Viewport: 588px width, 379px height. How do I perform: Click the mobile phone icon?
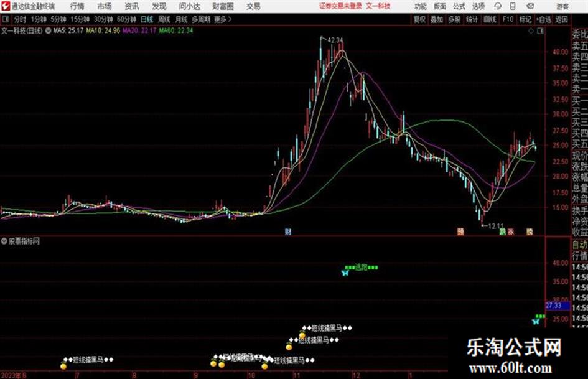pyautogui.click(x=513, y=6)
